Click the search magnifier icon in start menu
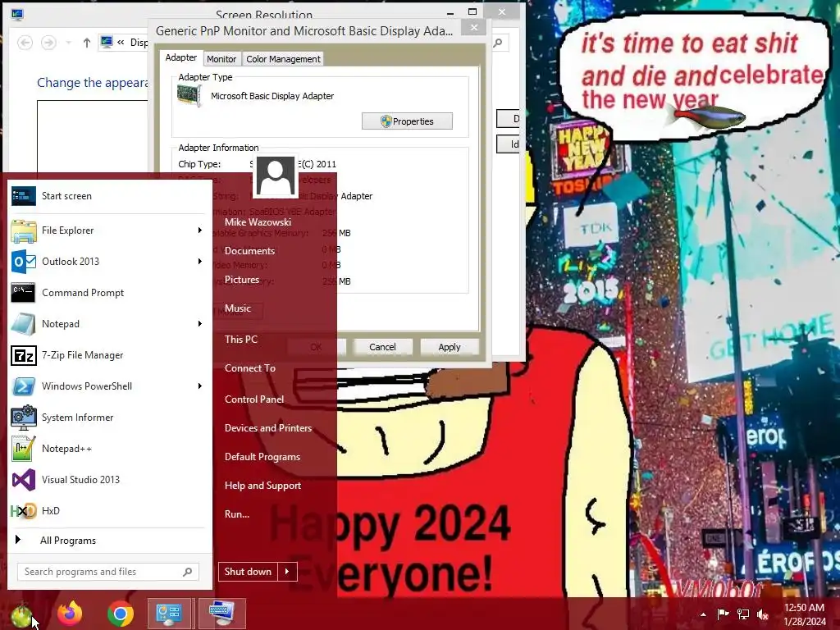Viewport: 840px width, 630px height. 188,572
